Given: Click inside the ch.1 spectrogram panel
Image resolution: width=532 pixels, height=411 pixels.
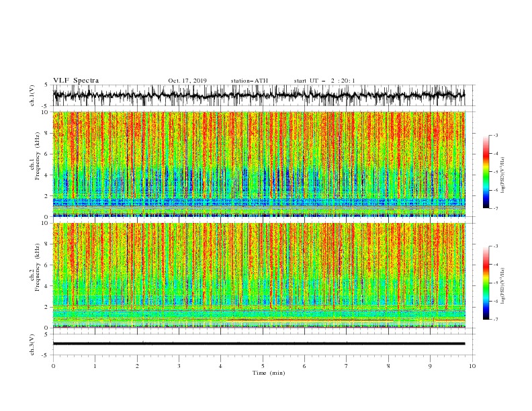Looking at the screenshot, I should pos(259,164).
